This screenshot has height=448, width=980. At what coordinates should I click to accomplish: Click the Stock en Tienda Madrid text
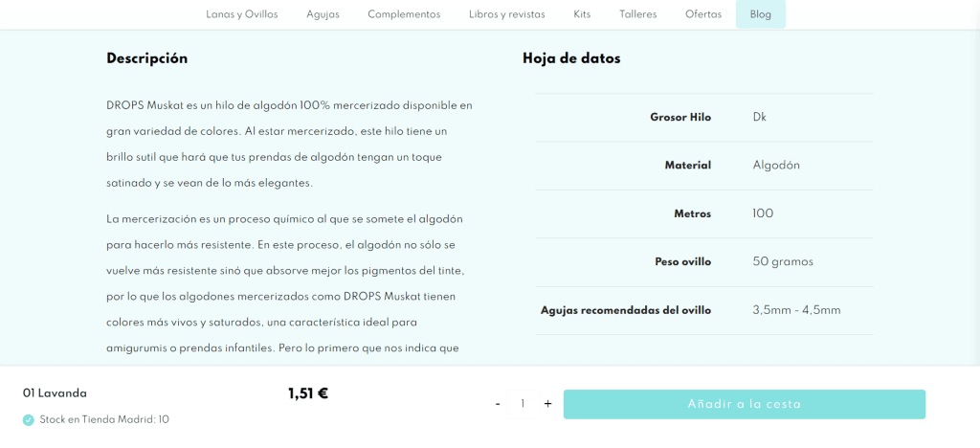click(104, 419)
